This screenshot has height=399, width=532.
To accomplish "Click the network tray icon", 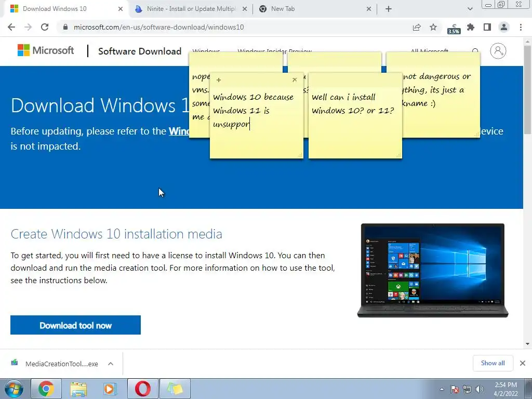I will (x=467, y=389).
